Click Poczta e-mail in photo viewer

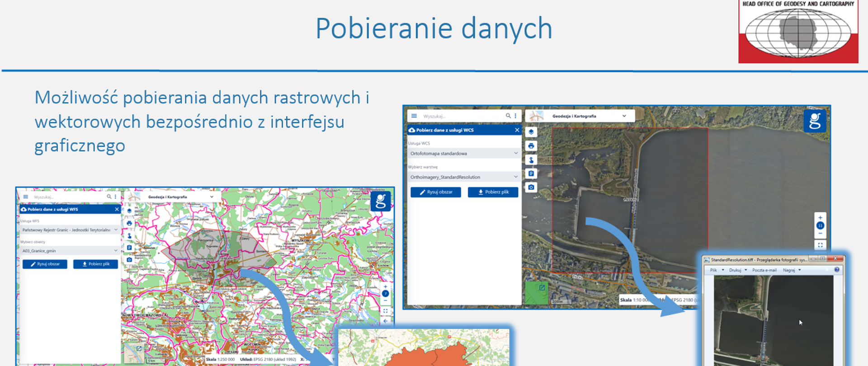764,270
